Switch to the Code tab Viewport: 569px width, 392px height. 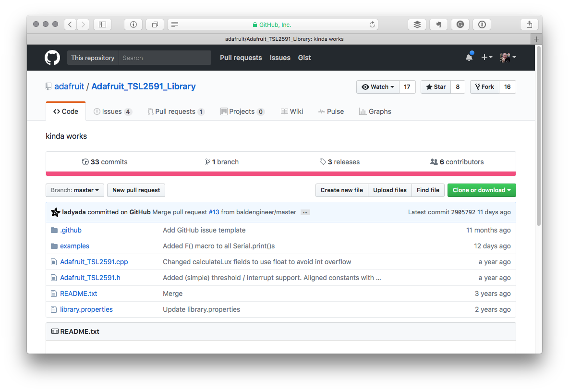click(x=66, y=111)
